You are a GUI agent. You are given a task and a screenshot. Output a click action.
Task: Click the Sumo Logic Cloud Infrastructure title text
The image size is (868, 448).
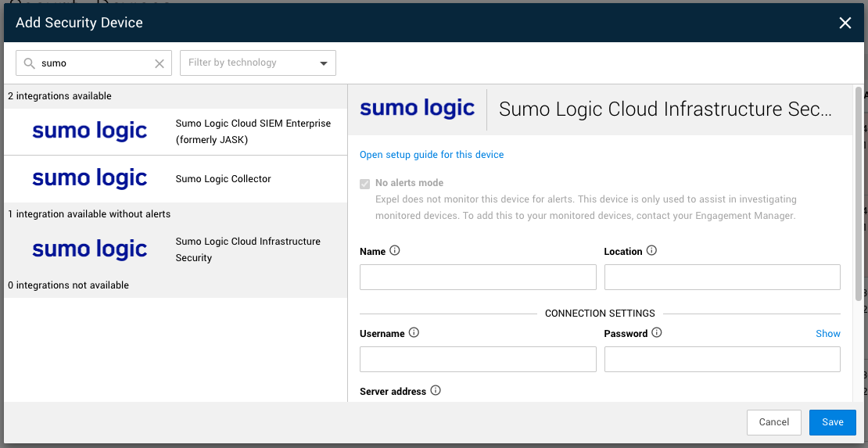click(x=665, y=109)
